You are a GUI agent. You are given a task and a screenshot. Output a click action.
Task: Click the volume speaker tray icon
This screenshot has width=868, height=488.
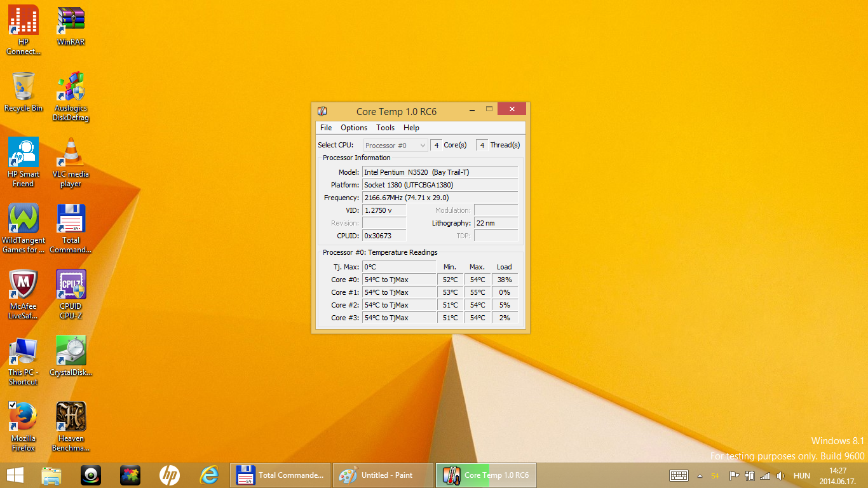click(781, 475)
